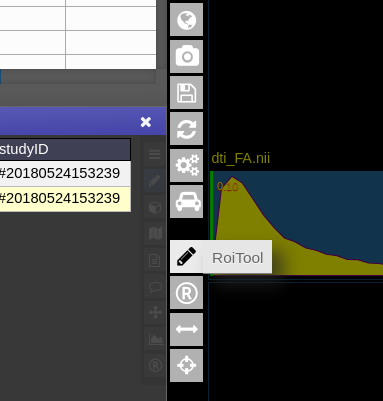The width and height of the screenshot is (383, 401).
Task: Select the RoiTool pencil icon
Action: (186, 256)
